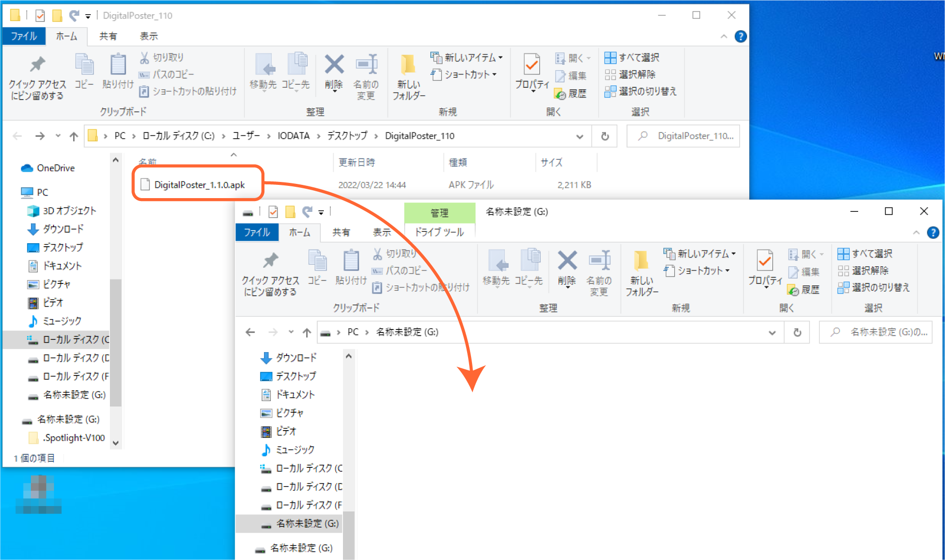Deselect all (選択解除) in DigitalPoster_110 ribbon
Image resolution: width=945 pixels, height=560 pixels.
click(630, 75)
